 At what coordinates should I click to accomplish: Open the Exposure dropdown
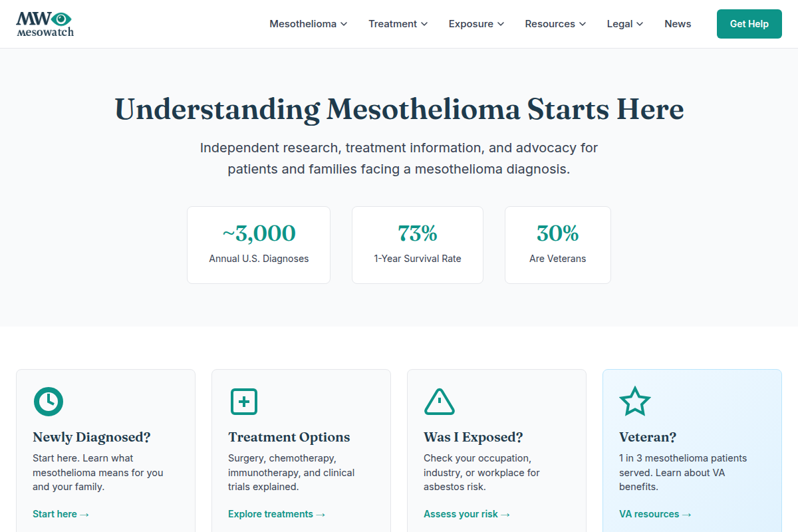coord(476,23)
